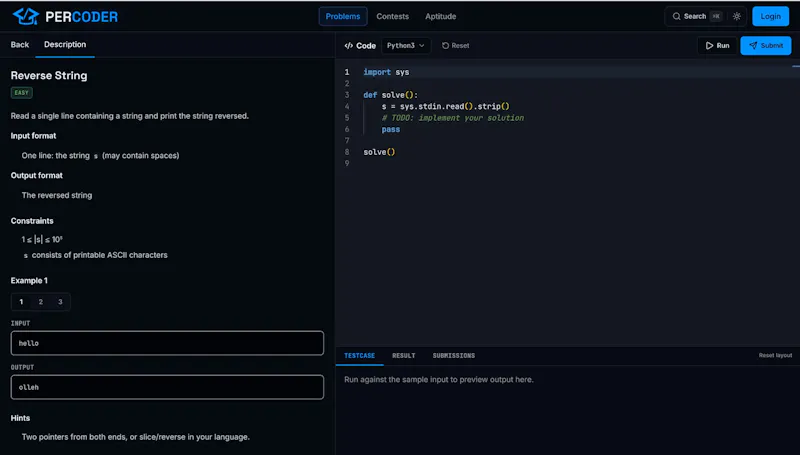Click the Run play icon

tap(709, 45)
